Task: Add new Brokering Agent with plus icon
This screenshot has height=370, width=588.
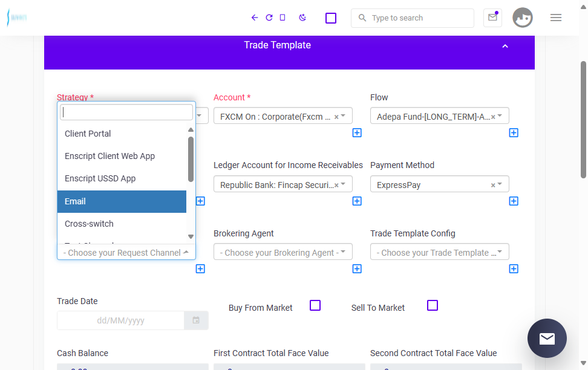Action: 357,269
